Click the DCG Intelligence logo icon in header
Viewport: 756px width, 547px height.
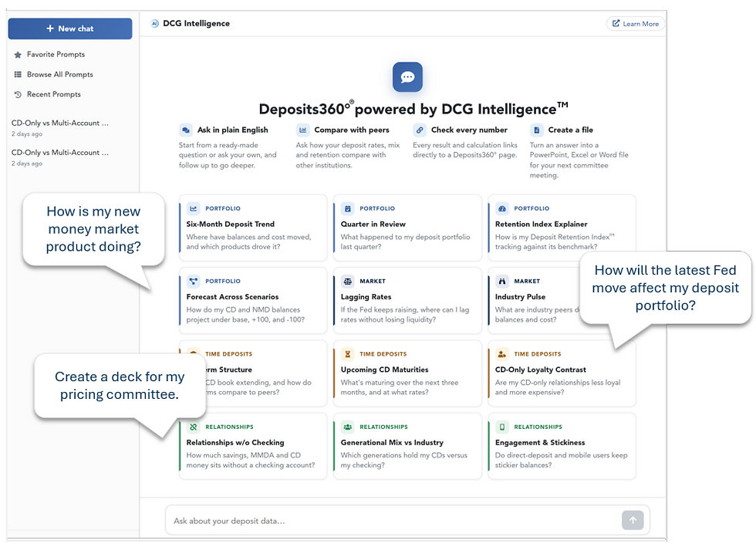tap(155, 23)
